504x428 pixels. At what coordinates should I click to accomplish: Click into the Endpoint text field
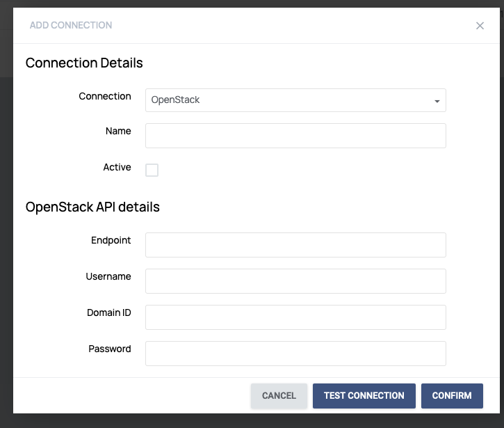click(295, 245)
